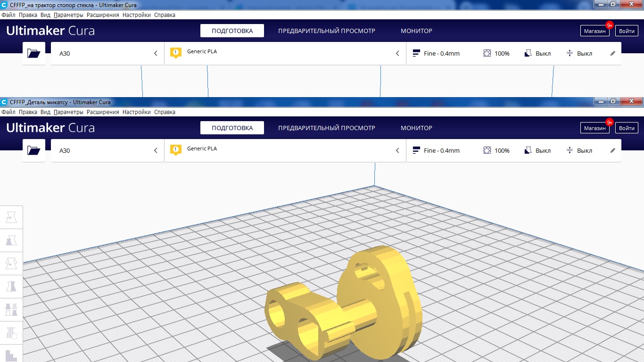Open the Расширения menu in Деталь микатсу window
644x362 pixels.
[x=103, y=112]
